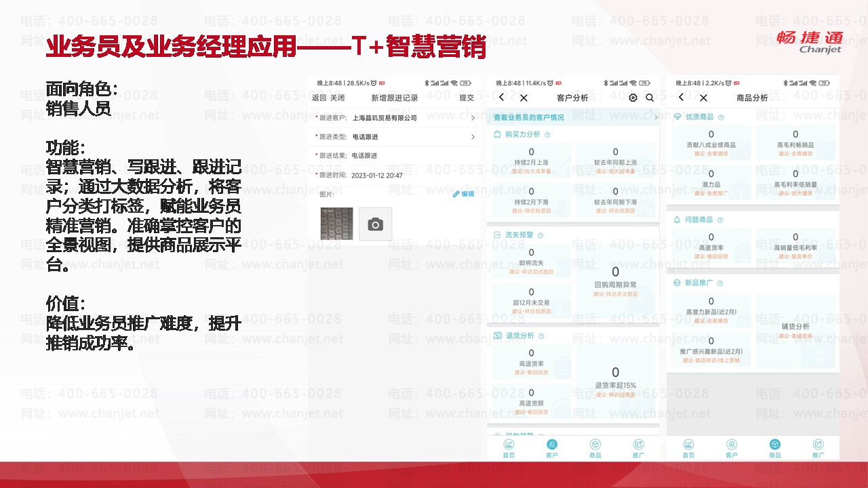The height and width of the screenshot is (488, 868).
Task: Tap 客户 tab in 客户分析 bottom bar
Action: tap(552, 449)
